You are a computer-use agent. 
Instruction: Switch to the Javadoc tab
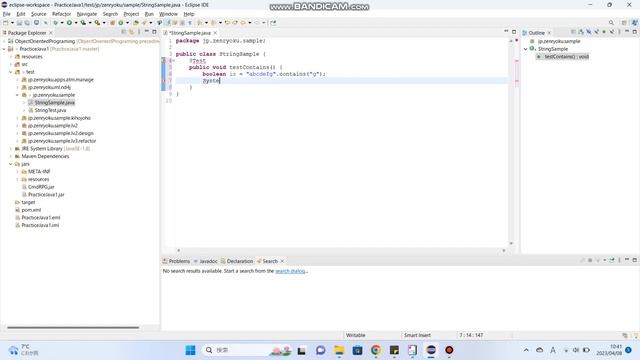[206, 261]
